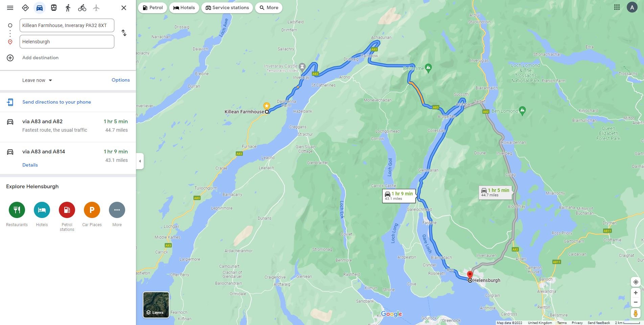The width and height of the screenshot is (644, 325).
Task: Zoom in on the map
Action: click(x=636, y=293)
